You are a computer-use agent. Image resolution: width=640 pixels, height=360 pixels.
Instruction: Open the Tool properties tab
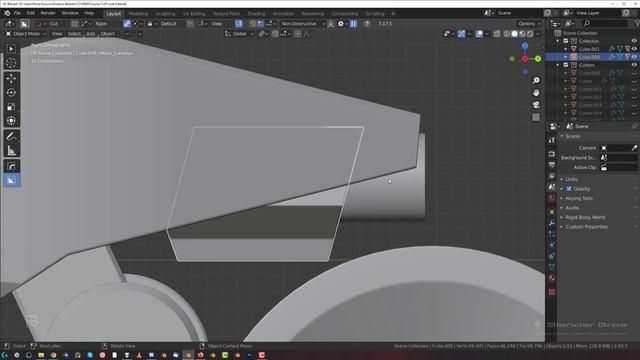(552, 140)
